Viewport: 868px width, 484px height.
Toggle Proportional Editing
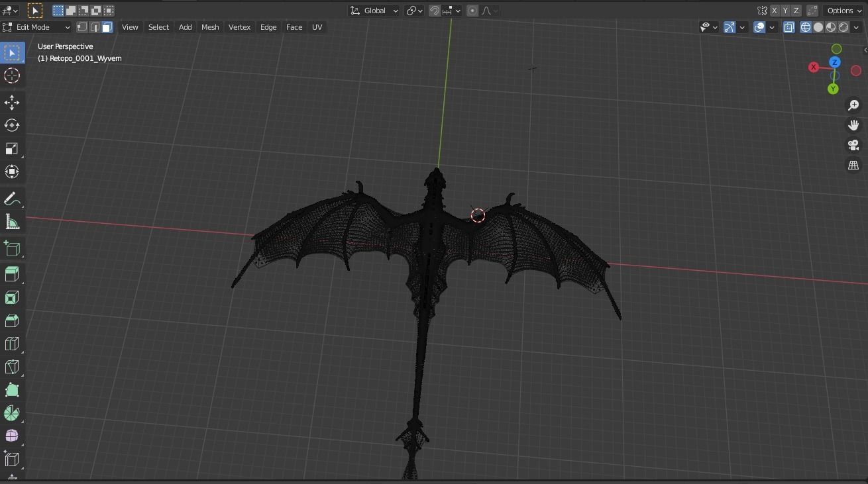[x=472, y=11]
